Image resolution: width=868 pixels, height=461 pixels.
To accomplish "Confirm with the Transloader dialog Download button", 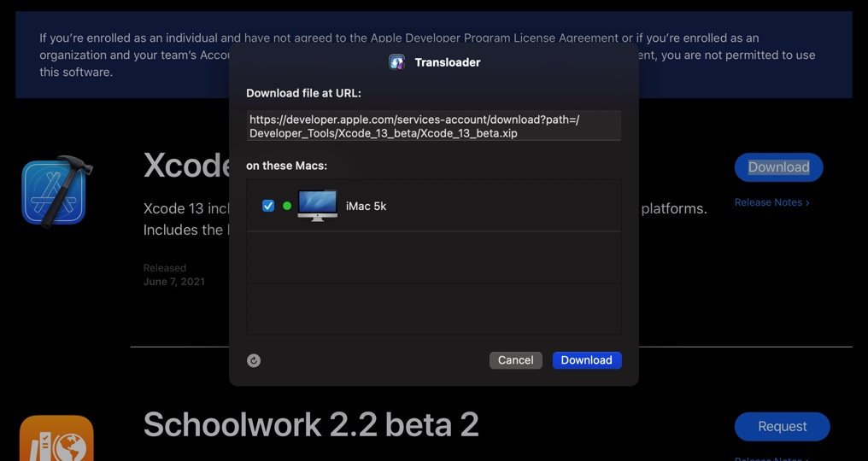I will click(587, 360).
